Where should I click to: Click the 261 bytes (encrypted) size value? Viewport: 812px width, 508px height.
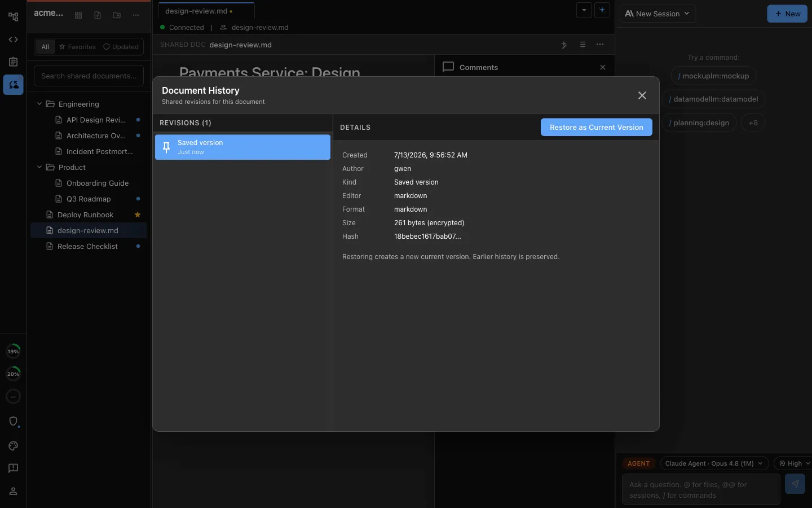429,223
